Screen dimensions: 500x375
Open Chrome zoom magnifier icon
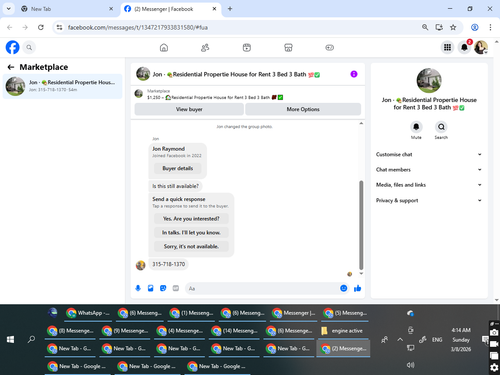click(425, 27)
